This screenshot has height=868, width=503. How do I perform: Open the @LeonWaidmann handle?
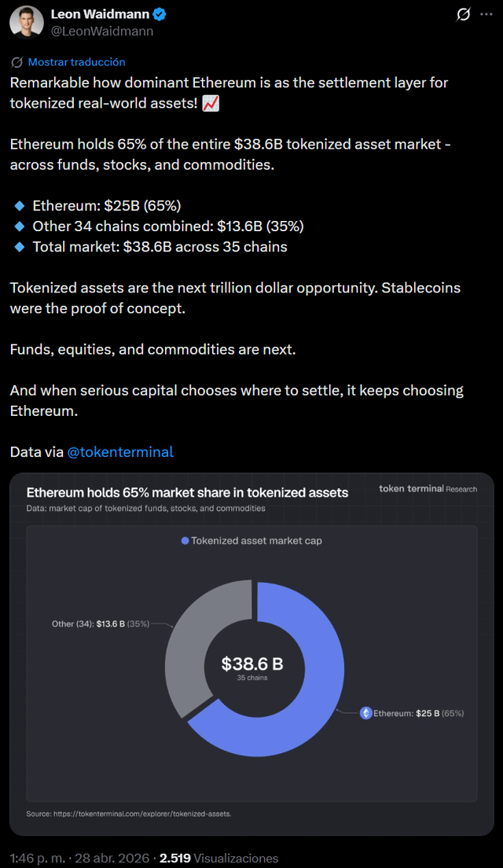[101, 31]
